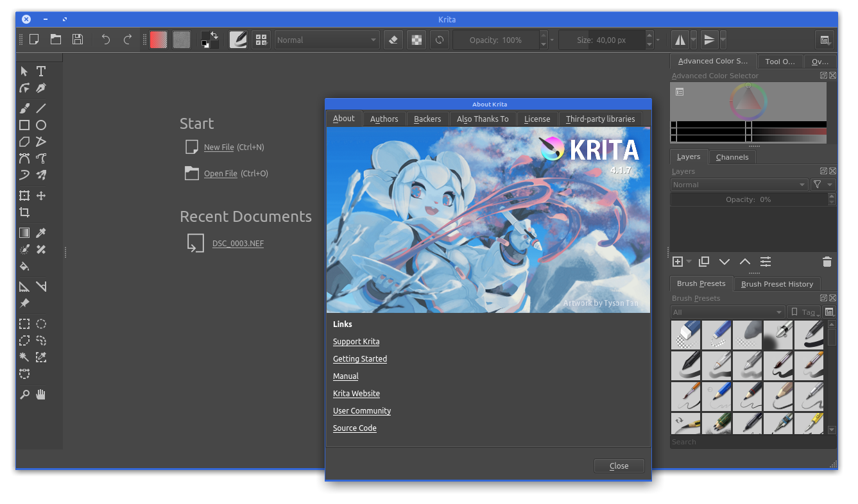Viewport: 858px width, 504px height.
Task: Select the Shape Select arrow tool
Action: 24,71
